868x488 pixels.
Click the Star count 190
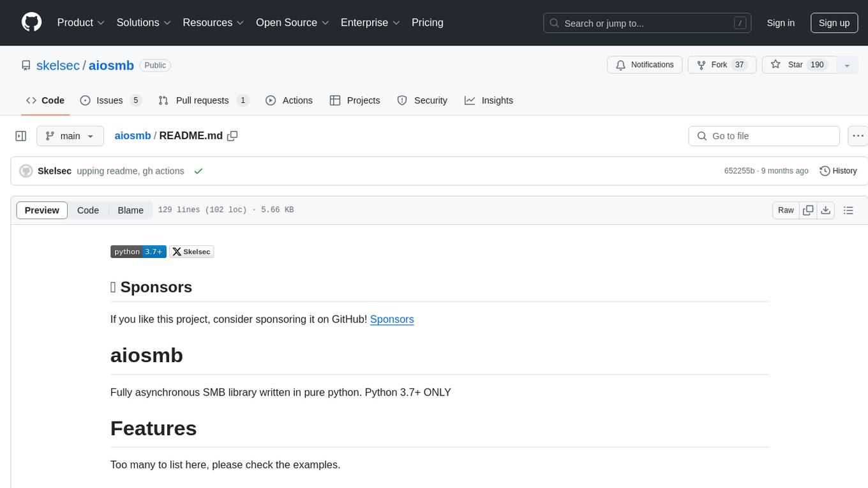tap(817, 65)
